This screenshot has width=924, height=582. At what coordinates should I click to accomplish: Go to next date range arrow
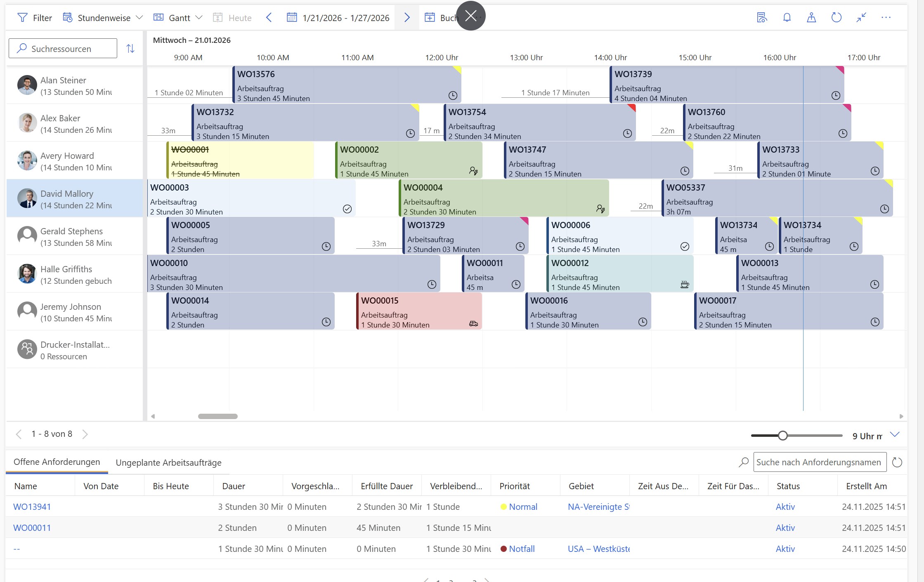(406, 17)
